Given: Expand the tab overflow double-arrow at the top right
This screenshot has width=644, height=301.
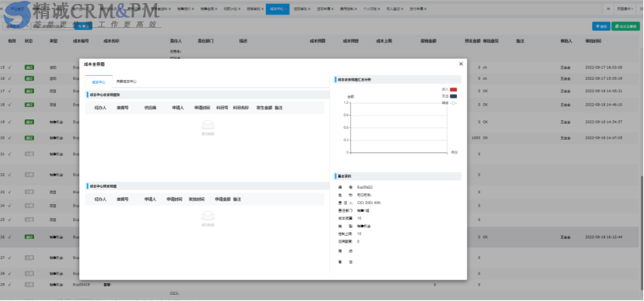Looking at the screenshot, I should pos(607,9).
